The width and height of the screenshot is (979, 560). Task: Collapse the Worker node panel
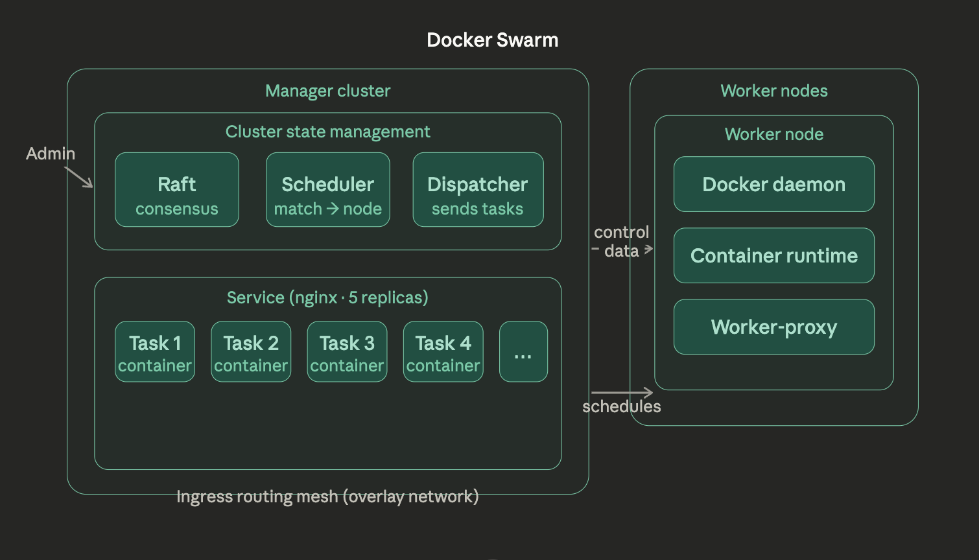click(773, 134)
